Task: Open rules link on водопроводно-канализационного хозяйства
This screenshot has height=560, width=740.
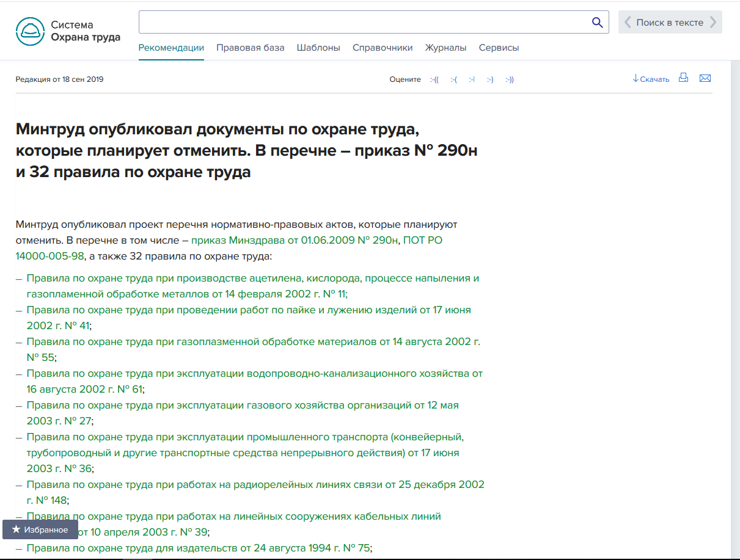Action: coord(255,381)
